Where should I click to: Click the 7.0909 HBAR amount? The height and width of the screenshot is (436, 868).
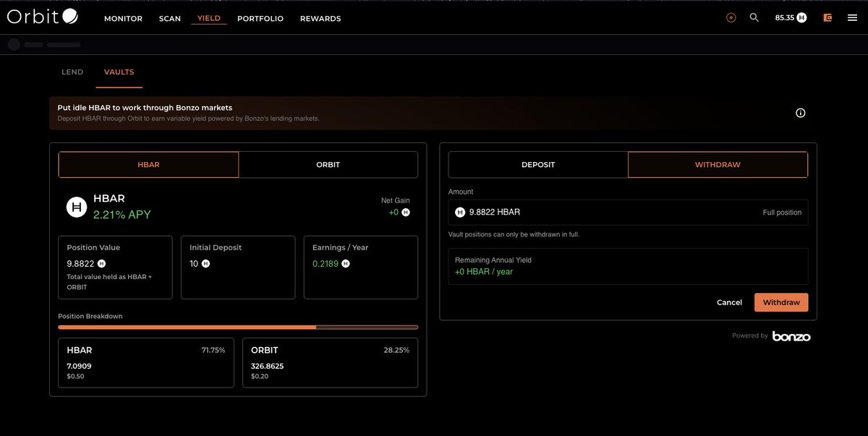(80, 366)
